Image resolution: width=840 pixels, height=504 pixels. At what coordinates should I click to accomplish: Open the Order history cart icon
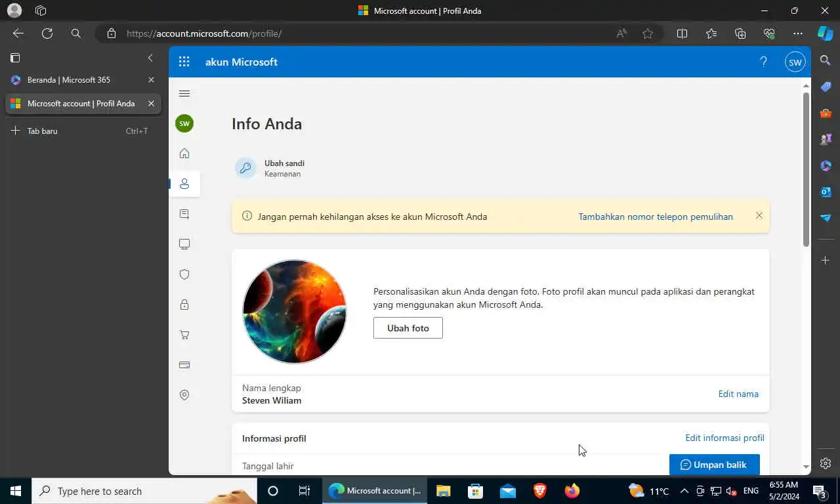184,335
